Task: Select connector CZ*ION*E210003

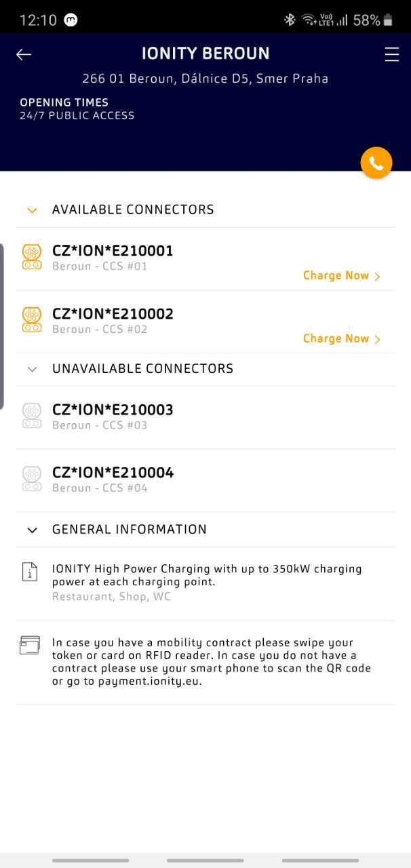Action: [113, 410]
